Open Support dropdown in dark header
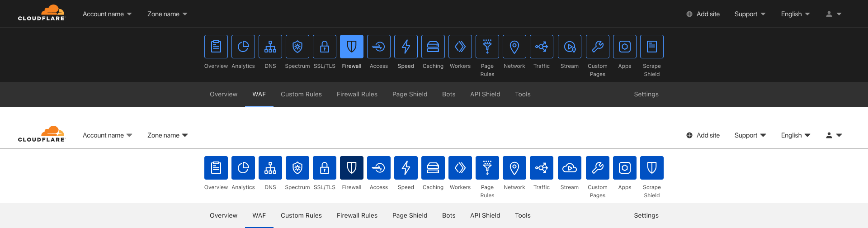868x228 pixels. [x=750, y=14]
